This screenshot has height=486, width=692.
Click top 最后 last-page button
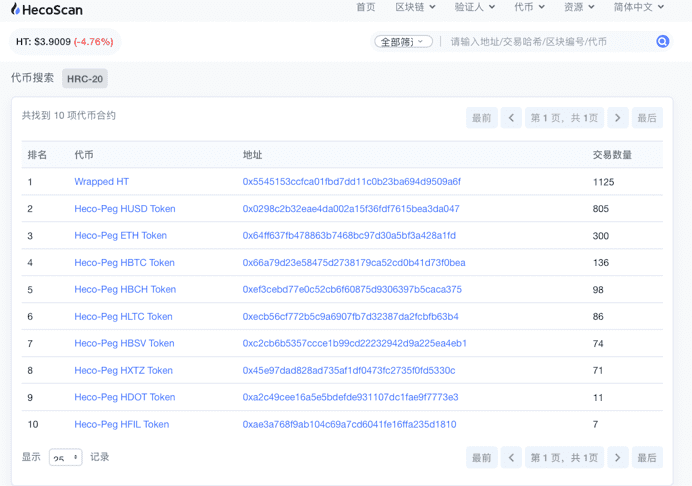(647, 118)
